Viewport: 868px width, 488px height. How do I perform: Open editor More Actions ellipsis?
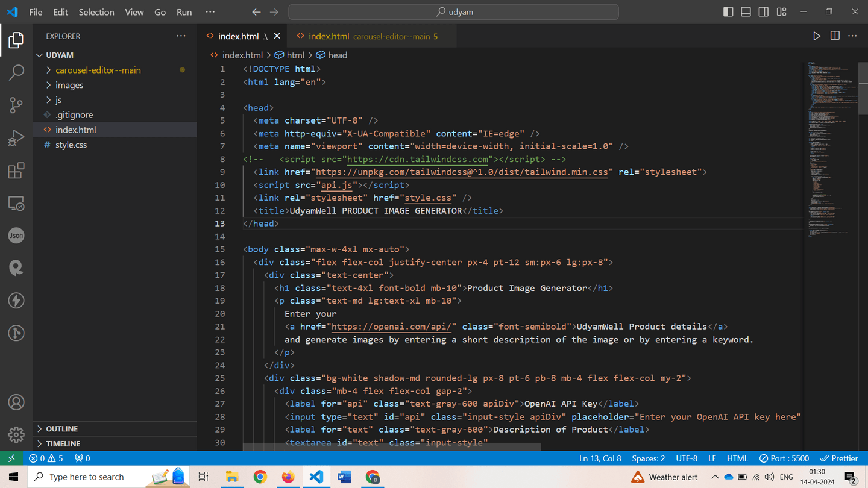(x=852, y=36)
